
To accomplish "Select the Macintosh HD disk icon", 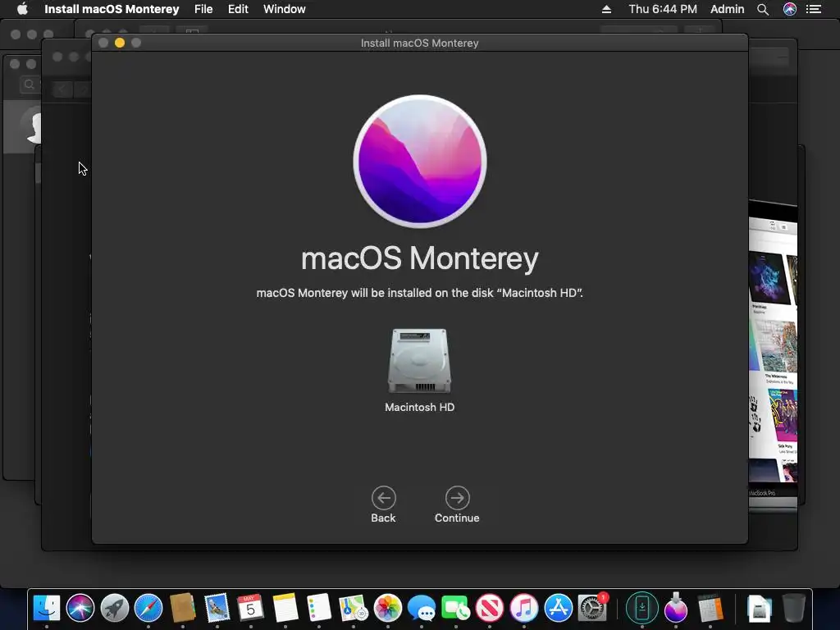I will [419, 361].
